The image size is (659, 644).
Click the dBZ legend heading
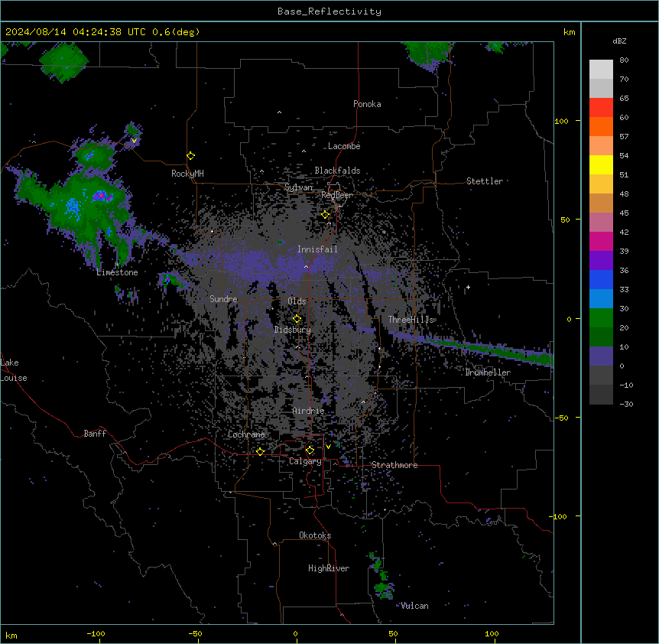click(x=619, y=41)
